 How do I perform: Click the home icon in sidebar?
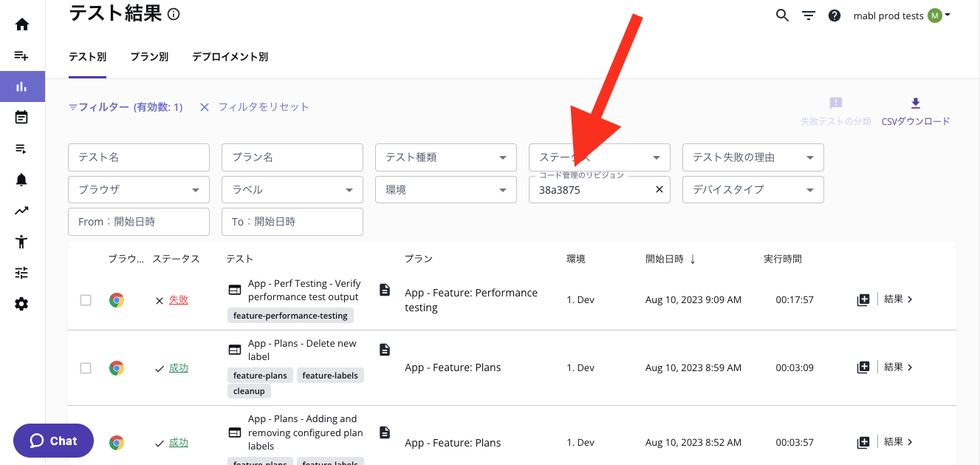pyautogui.click(x=22, y=24)
